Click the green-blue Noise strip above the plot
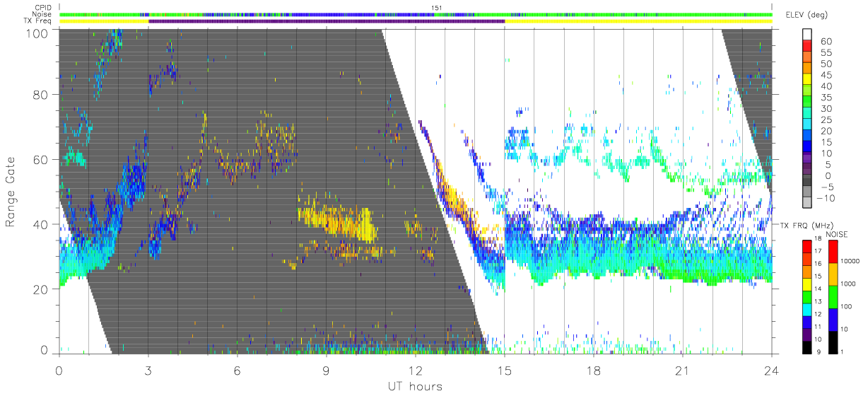 pyautogui.click(x=416, y=14)
